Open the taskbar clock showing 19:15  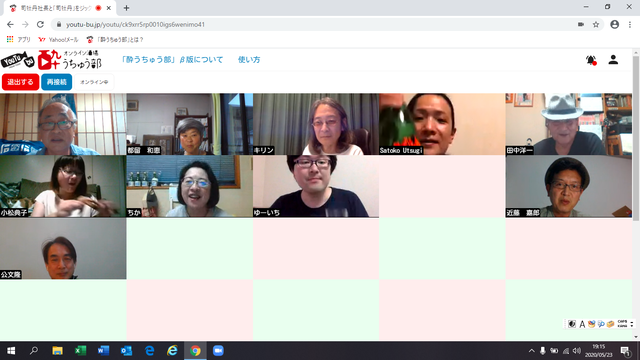pyautogui.click(x=599, y=351)
